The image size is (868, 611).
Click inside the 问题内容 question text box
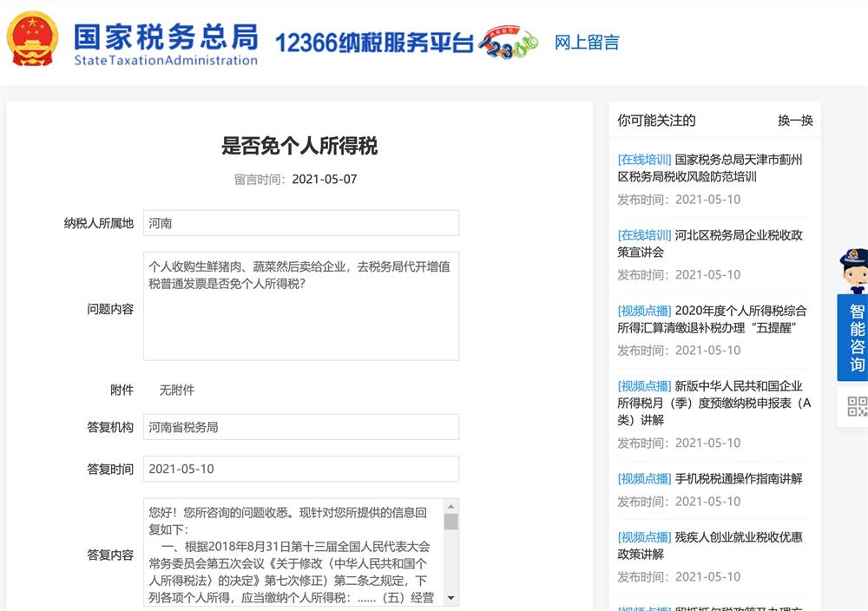[x=301, y=309]
